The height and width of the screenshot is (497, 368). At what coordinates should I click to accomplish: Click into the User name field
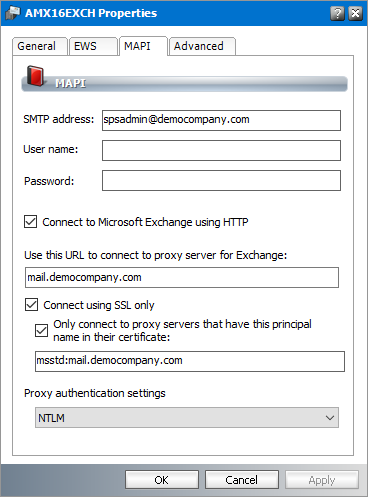click(221, 150)
